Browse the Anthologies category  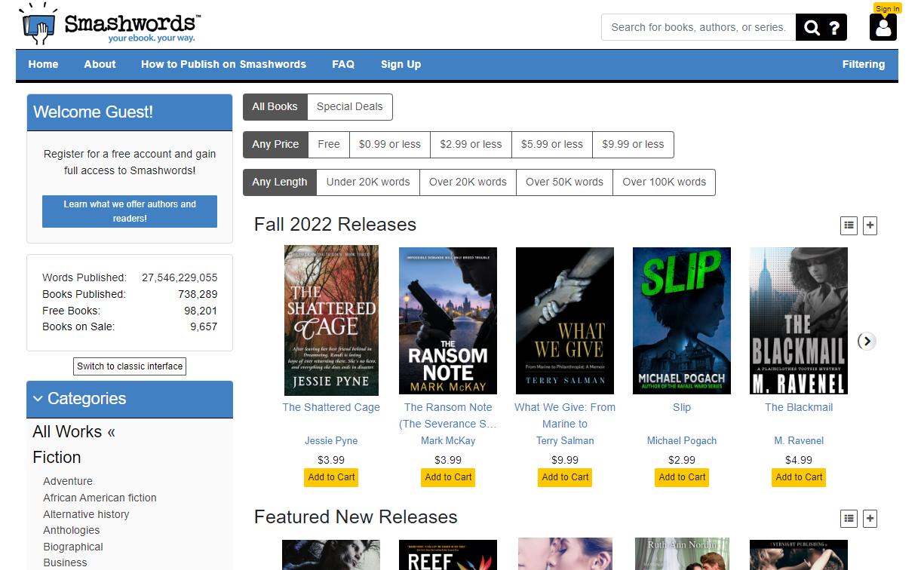pyautogui.click(x=71, y=530)
